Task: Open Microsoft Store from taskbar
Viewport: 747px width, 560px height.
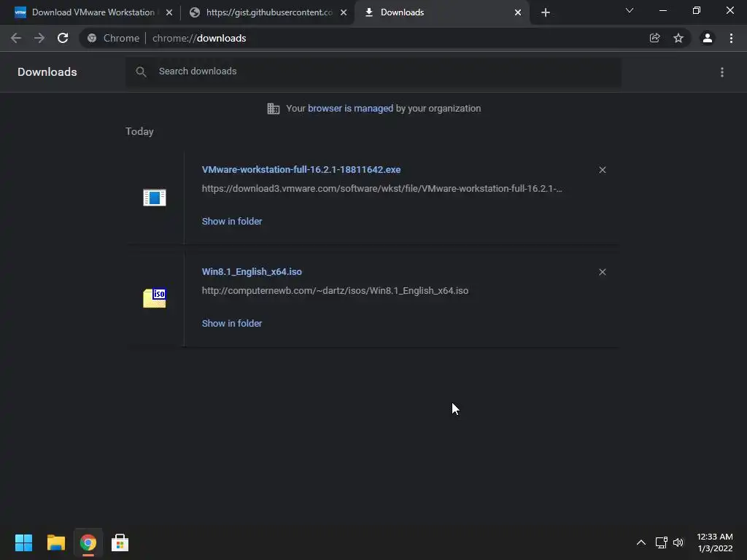Action: (120, 542)
